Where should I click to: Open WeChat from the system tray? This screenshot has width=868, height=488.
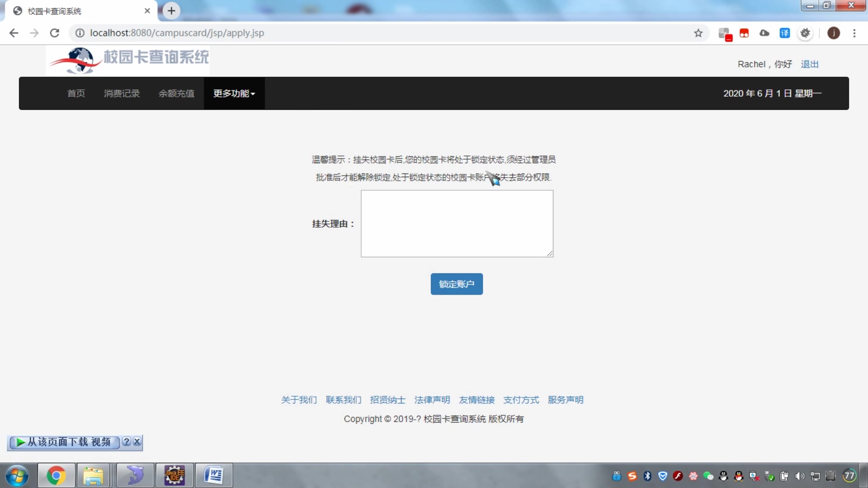(x=709, y=476)
